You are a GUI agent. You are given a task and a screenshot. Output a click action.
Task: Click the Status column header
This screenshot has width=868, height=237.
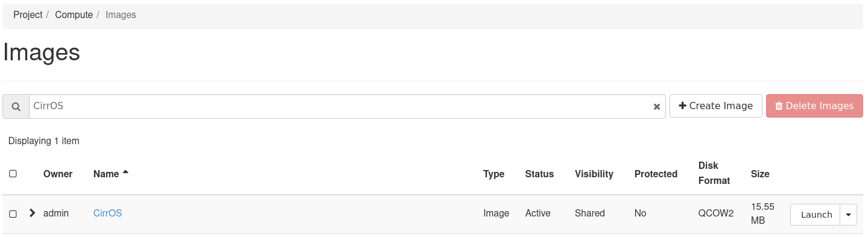click(x=539, y=174)
